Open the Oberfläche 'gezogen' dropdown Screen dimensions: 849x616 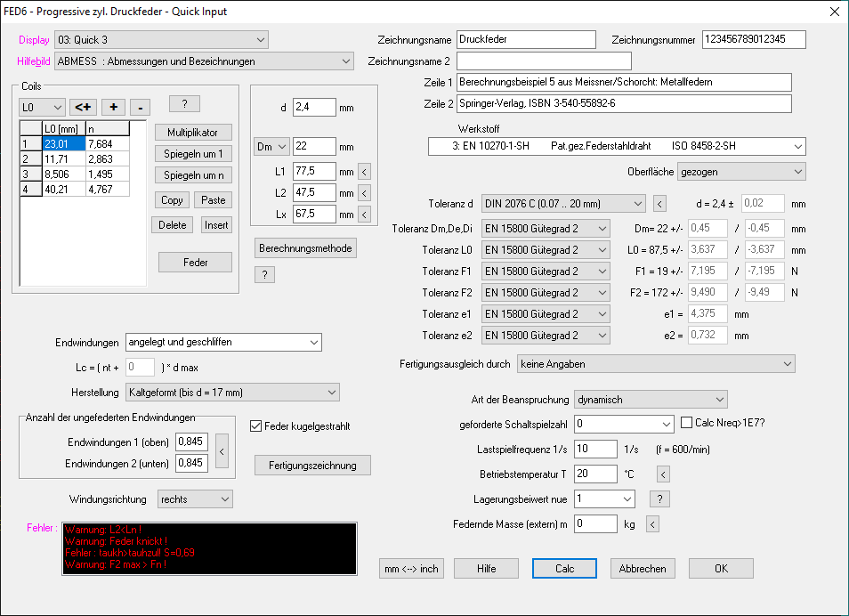click(740, 171)
